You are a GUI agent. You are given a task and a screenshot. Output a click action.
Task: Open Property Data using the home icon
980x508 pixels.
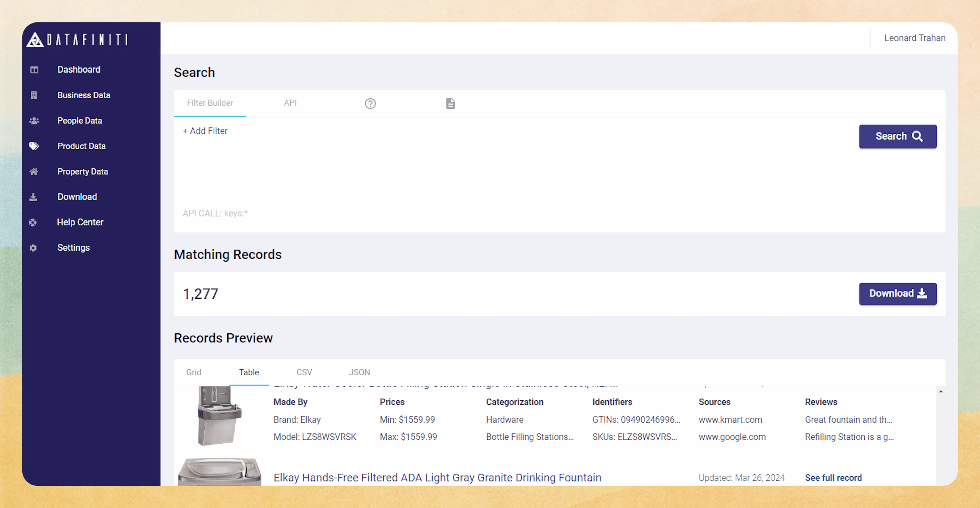tap(33, 171)
